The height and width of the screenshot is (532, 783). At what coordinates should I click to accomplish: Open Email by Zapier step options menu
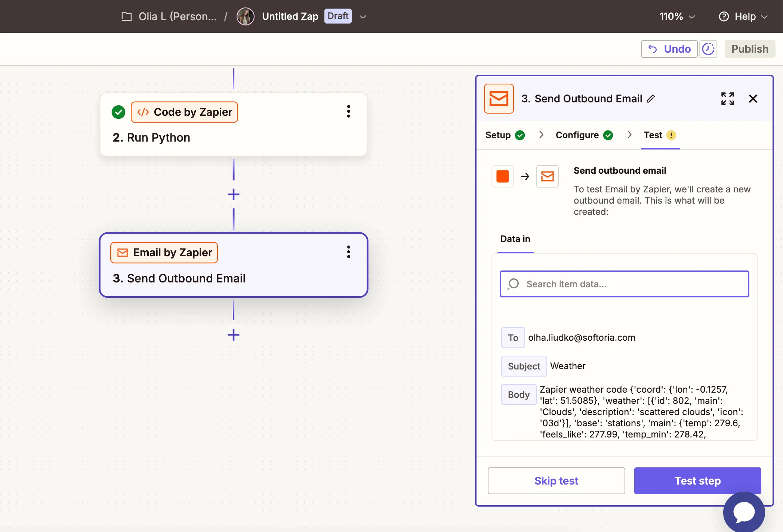[x=348, y=252]
